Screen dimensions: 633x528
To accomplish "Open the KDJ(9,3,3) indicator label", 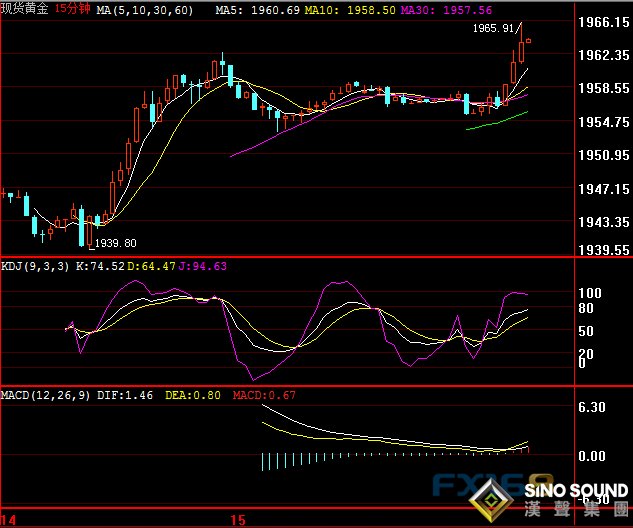I will tap(33, 266).
